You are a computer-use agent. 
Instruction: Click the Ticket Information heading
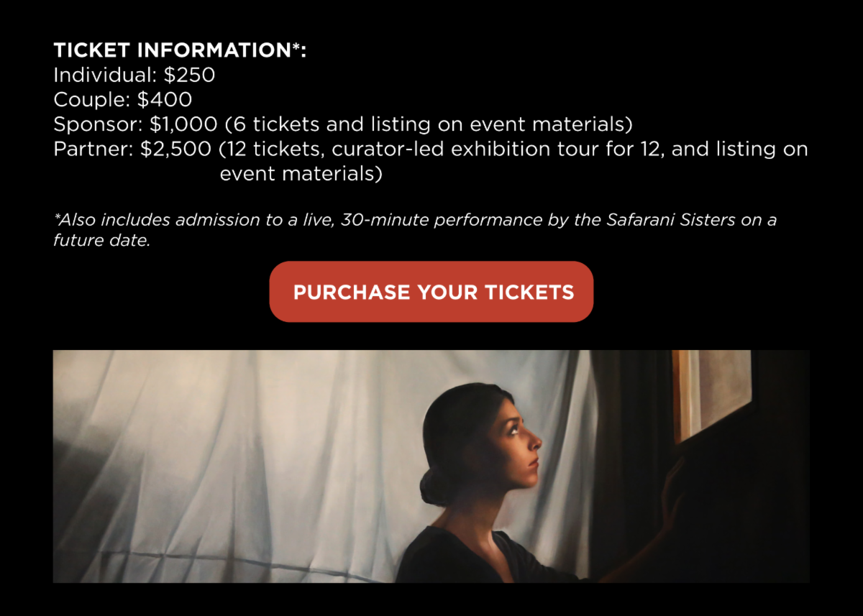180,51
